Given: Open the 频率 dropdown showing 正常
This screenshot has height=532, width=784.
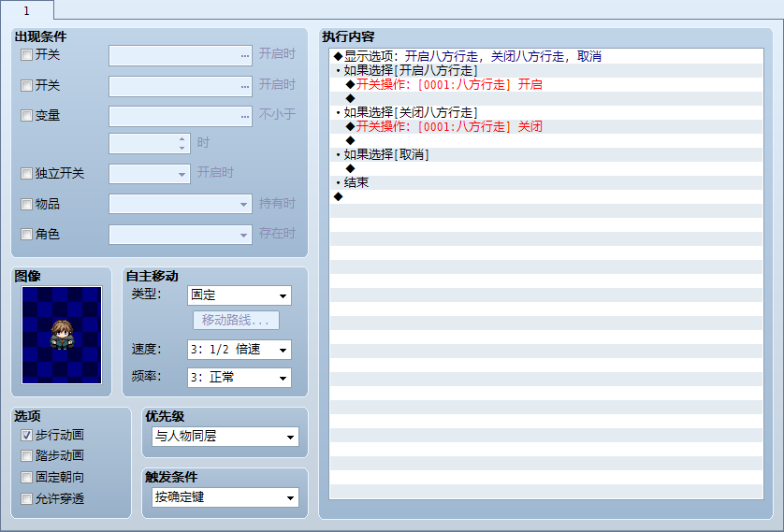Looking at the screenshot, I should pos(239,378).
